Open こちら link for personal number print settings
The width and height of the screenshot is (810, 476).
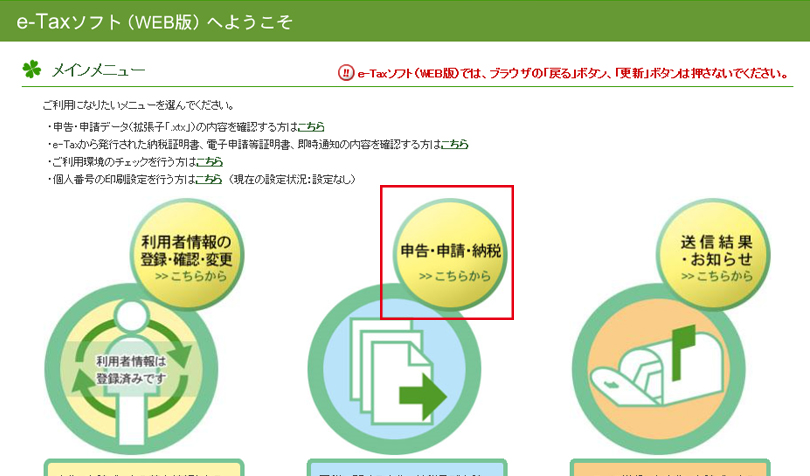point(209,179)
